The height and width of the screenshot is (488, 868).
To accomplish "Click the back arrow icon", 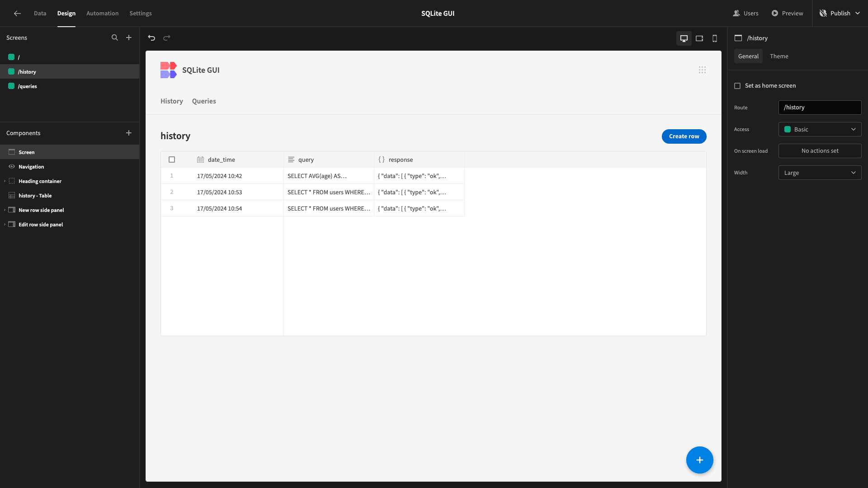I will [17, 13].
